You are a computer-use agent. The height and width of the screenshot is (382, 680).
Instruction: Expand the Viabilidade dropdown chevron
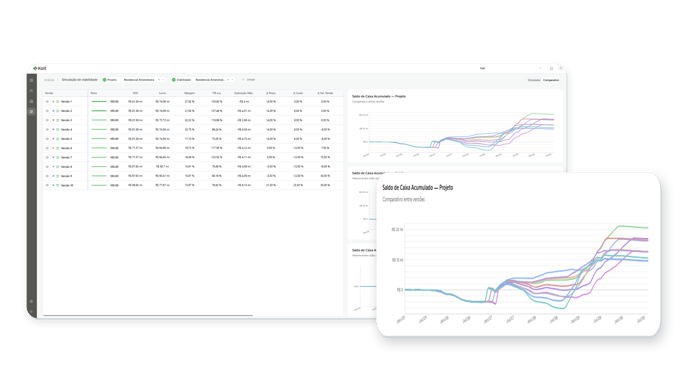click(232, 80)
